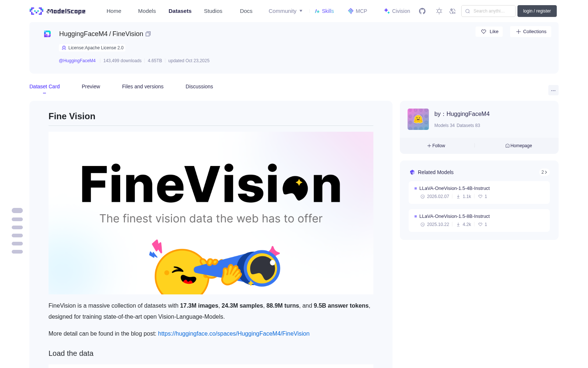Open the Datasets nav item
Screen dimensions: 588x368
(x=180, y=11)
